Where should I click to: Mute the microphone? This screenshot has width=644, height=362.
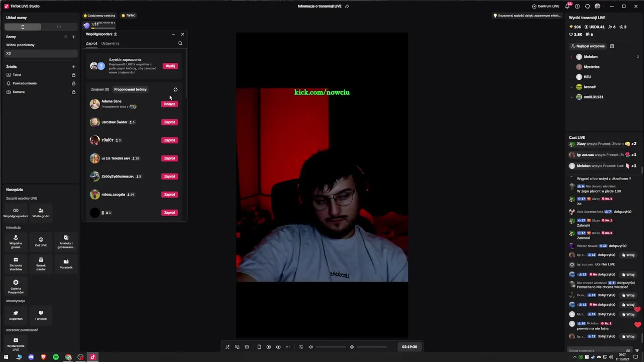pyautogui.click(x=352, y=347)
